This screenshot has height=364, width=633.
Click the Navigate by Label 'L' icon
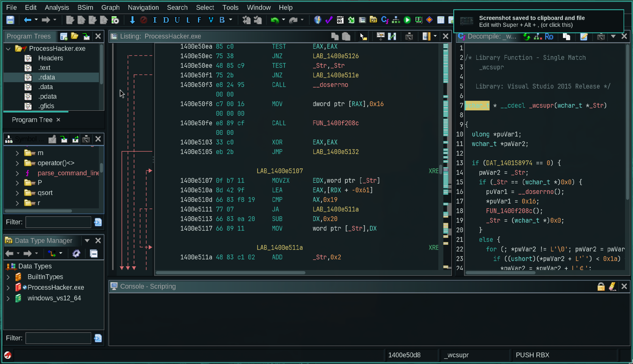[x=188, y=20]
